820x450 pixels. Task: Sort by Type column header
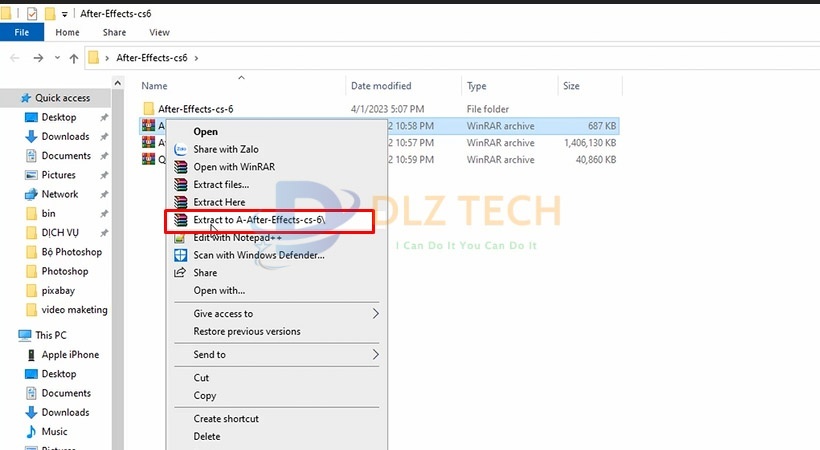click(x=476, y=86)
